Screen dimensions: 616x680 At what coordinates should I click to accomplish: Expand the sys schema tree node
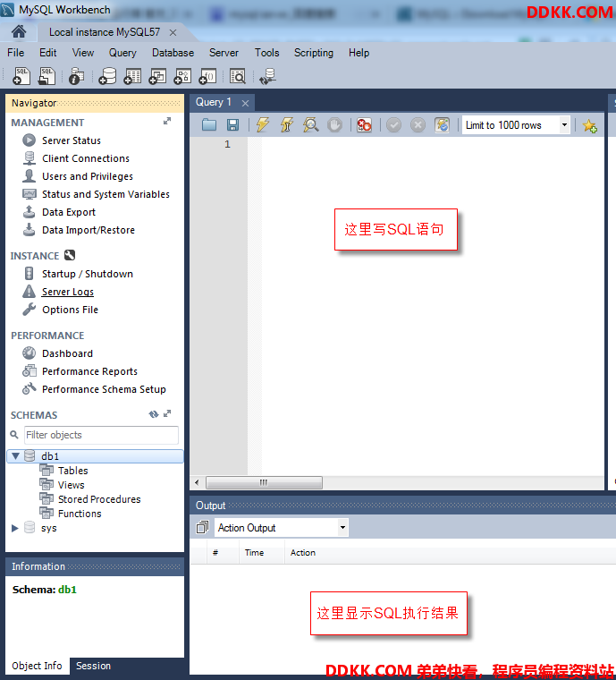pyautogui.click(x=15, y=528)
